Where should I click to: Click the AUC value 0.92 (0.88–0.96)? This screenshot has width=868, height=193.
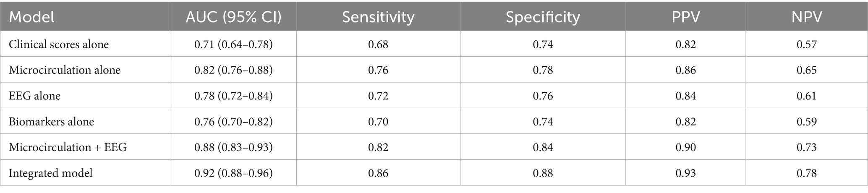point(233,173)
